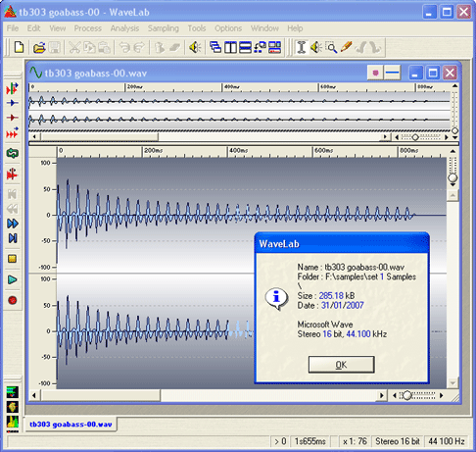Viewport: 476px width, 452px height.
Task: Click the x 1: 76 zoom status field
Action: tap(355, 441)
